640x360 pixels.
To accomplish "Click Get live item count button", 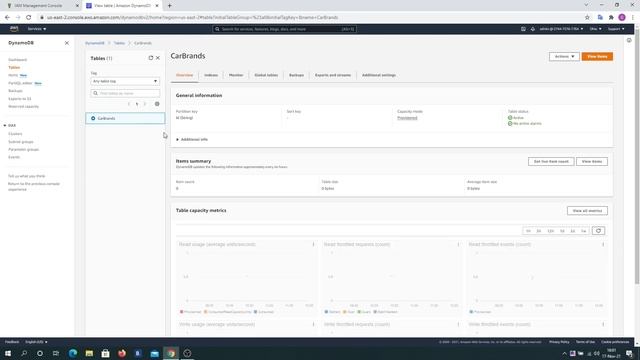I will tap(551, 162).
